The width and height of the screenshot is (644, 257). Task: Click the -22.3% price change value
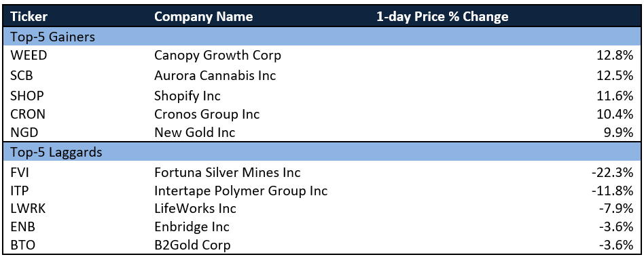[612, 172]
